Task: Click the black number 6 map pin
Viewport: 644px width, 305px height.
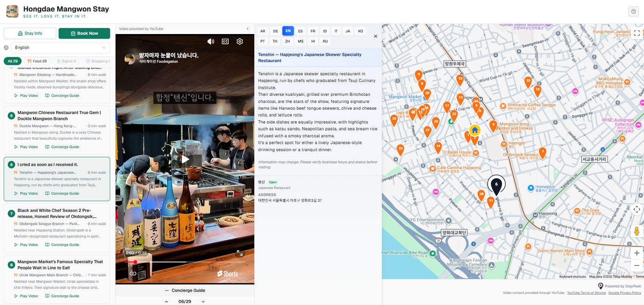Action: 496,186
